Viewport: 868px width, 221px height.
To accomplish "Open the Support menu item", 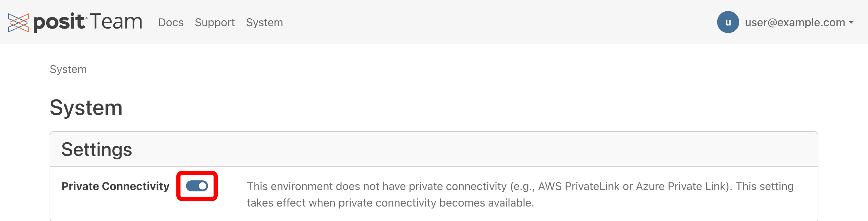I will coord(215,22).
